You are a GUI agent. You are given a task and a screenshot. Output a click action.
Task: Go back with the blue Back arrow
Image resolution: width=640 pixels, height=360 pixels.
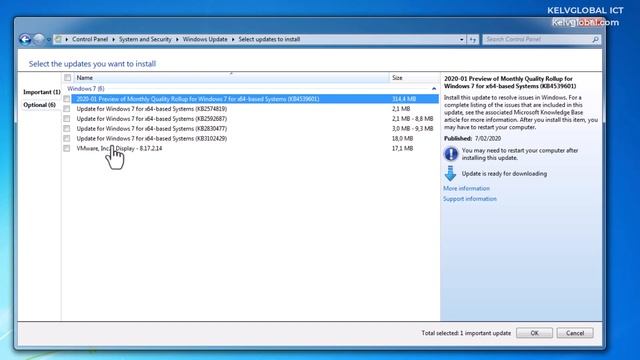pos(25,39)
